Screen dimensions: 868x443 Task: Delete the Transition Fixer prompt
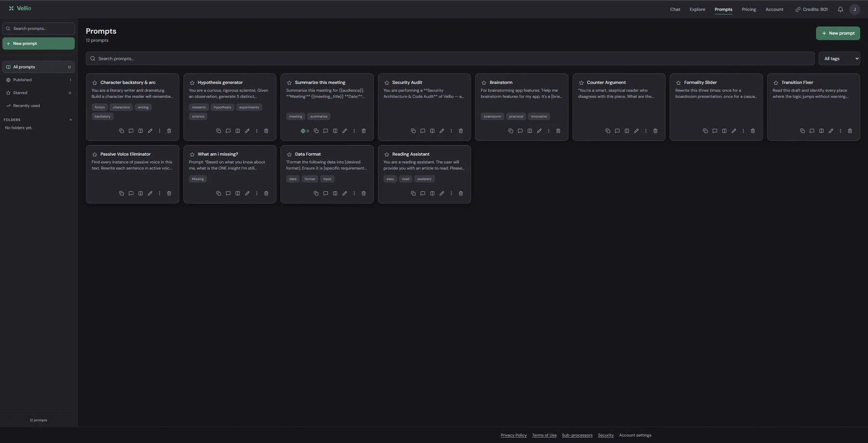tap(850, 131)
